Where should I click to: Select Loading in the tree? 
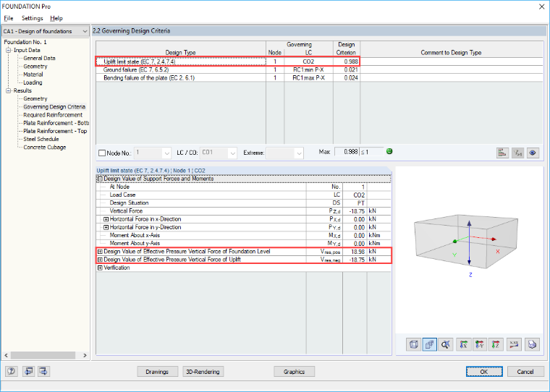tap(33, 82)
